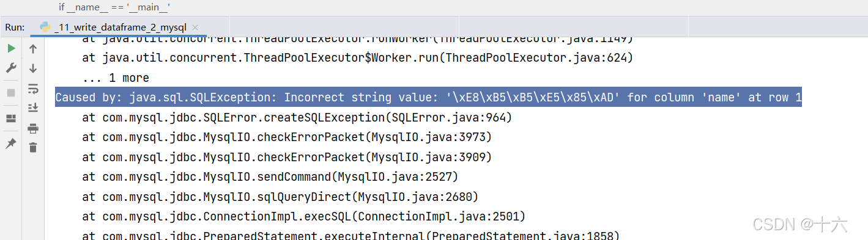Select the highlighted 'Caused by' SQLException line
This screenshot has height=240, width=868.
(428, 97)
